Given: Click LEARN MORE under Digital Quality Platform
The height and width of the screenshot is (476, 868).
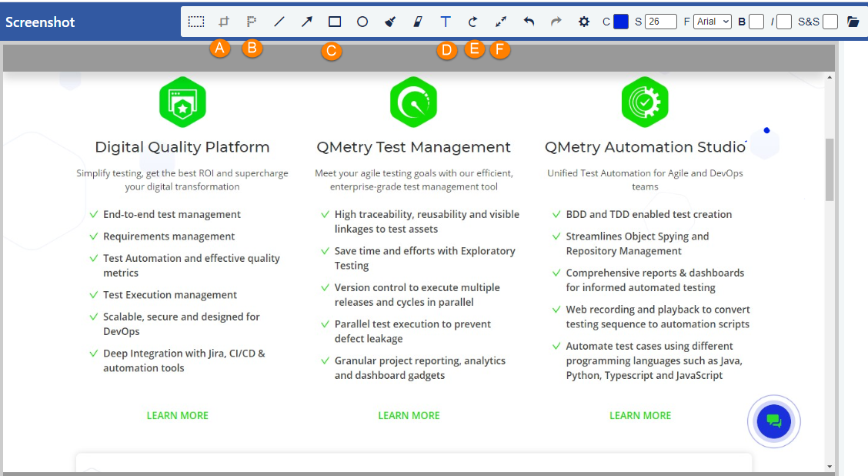Looking at the screenshot, I should (x=177, y=415).
